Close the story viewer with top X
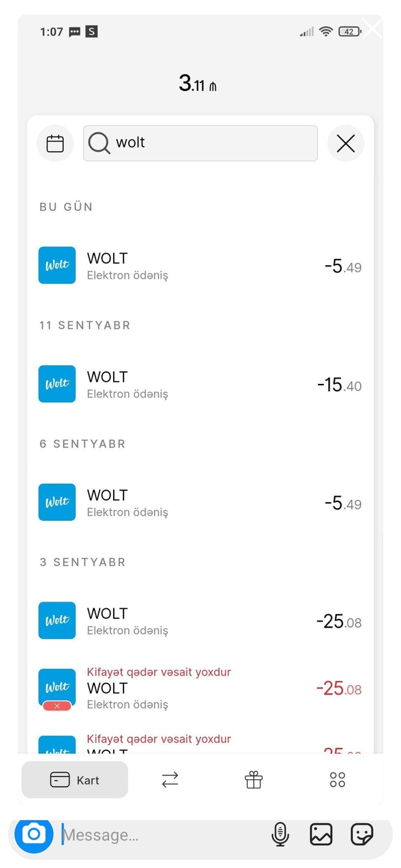 click(372, 29)
